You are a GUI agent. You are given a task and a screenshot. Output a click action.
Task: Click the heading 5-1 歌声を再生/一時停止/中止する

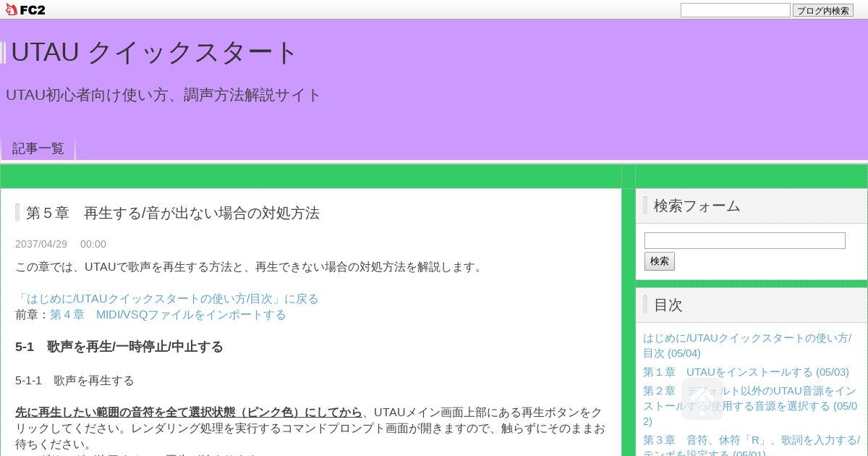pos(119,347)
